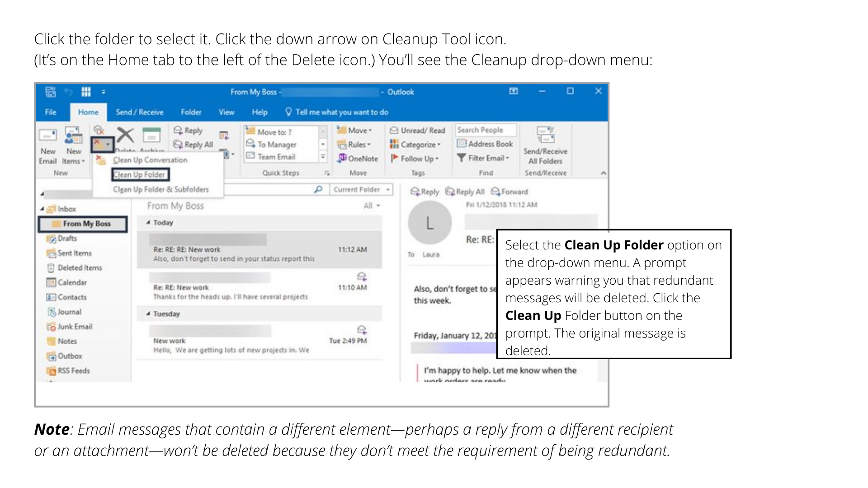Image resolution: width=868 pixels, height=488 pixels.
Task: Switch to the Send / Receive tab
Action: tap(139, 113)
